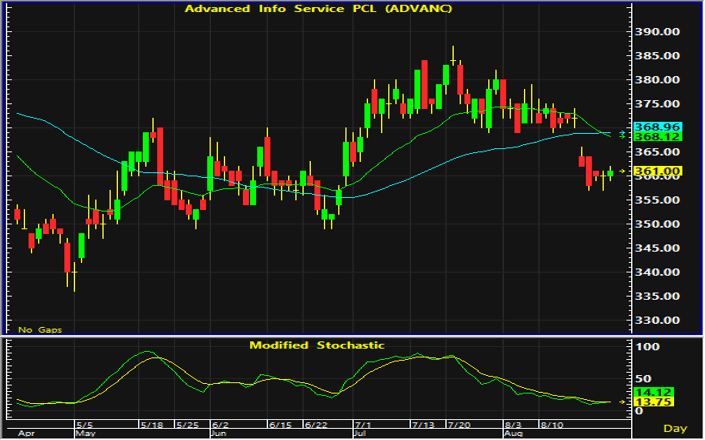Click the 'No Gaps' label
This screenshot has height=440, width=705.
(x=40, y=330)
